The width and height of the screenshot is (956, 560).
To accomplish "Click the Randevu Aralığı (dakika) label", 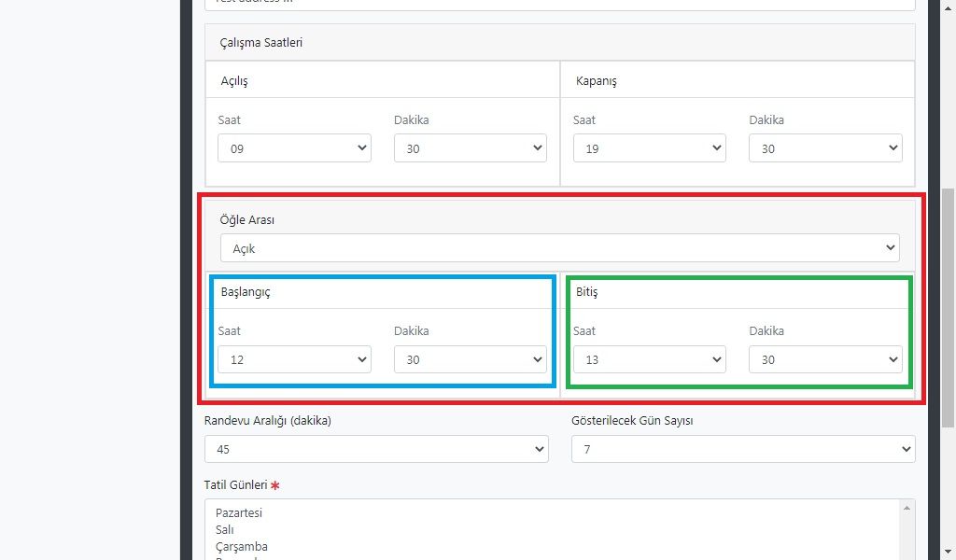I will point(268,420).
